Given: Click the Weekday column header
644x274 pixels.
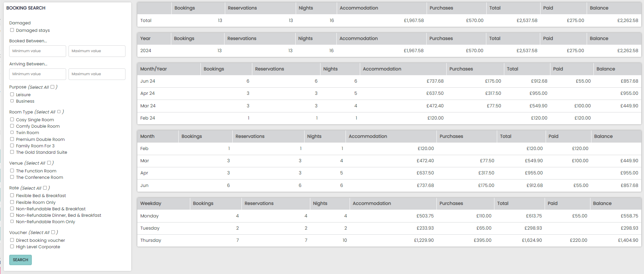Looking at the screenshot, I should (x=151, y=203).
